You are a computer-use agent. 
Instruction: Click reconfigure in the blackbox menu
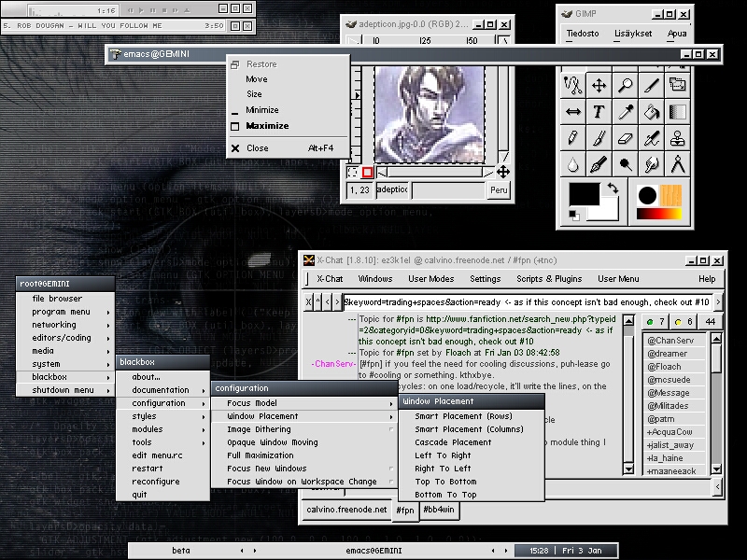pyautogui.click(x=162, y=482)
